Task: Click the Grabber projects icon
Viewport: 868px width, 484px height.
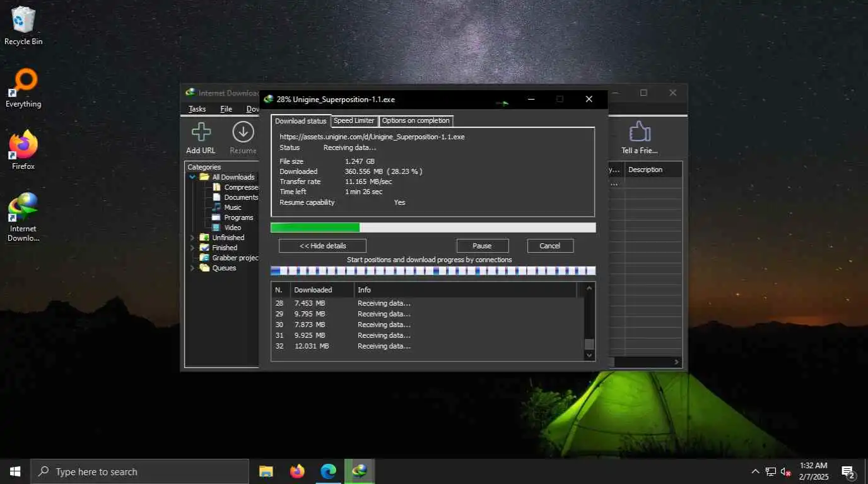Action: click(x=204, y=258)
